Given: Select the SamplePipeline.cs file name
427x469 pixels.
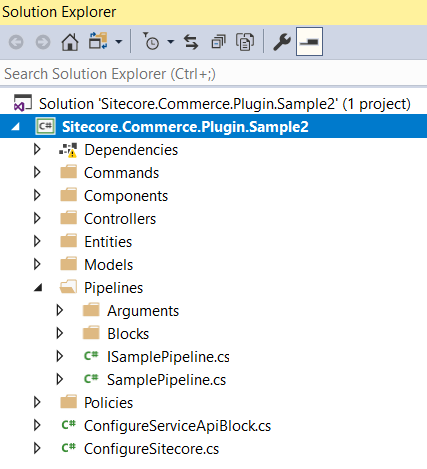Looking at the screenshot, I should (x=167, y=380).
